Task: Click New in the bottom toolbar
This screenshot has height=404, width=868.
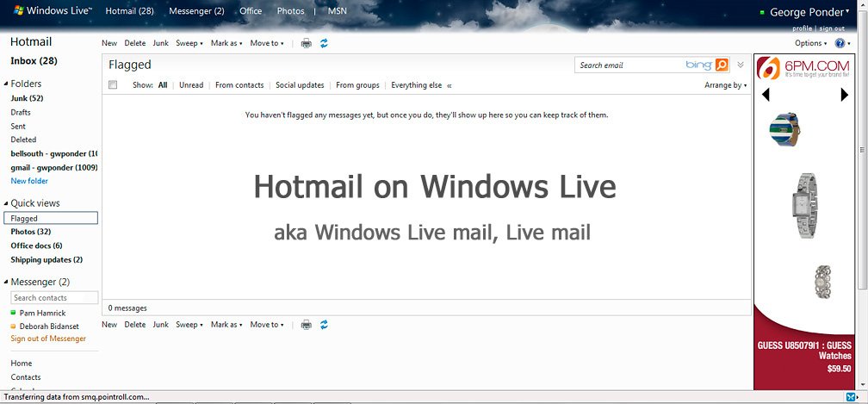Action: [x=109, y=325]
